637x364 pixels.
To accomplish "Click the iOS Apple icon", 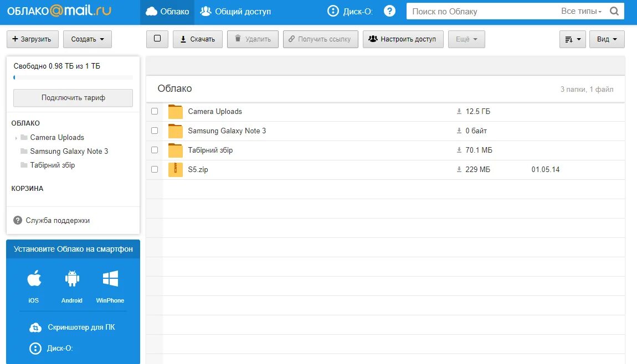I will tap(34, 279).
